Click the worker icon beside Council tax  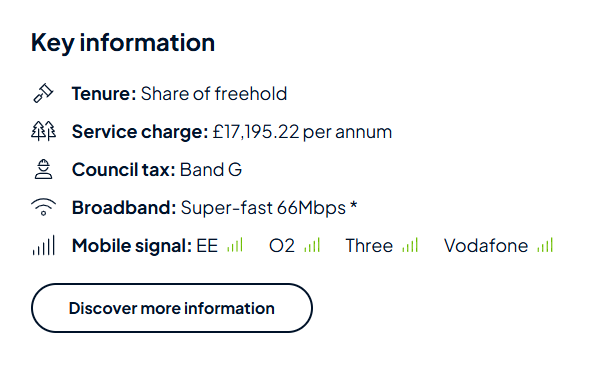[43, 169]
